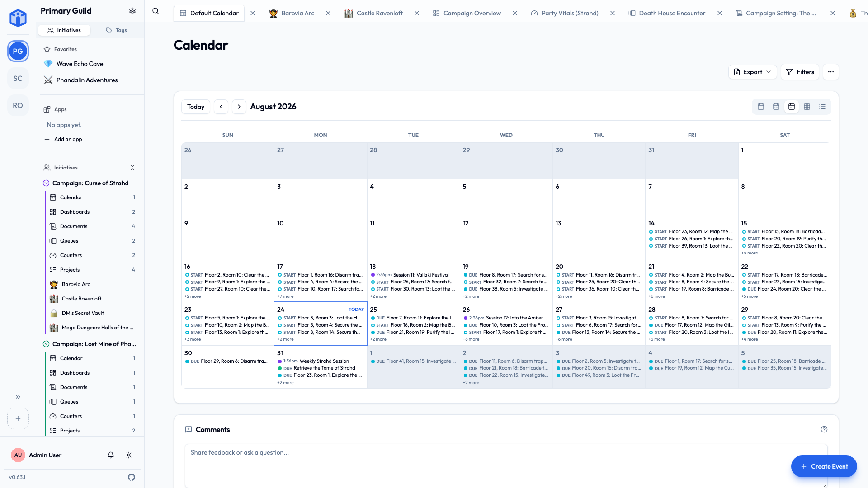
Task: Collapse Campaign: Curse of Strahd initiative
Action: [46, 183]
